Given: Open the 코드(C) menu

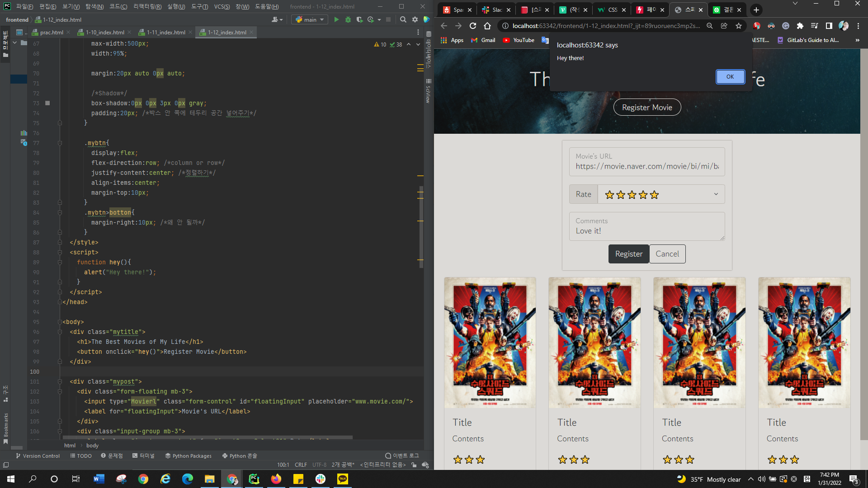Looking at the screenshot, I should (x=118, y=6).
